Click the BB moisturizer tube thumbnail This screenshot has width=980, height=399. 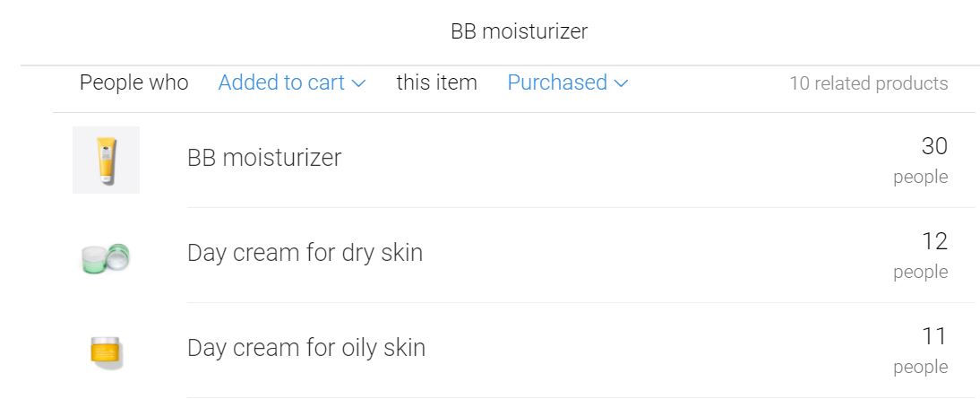(106, 160)
